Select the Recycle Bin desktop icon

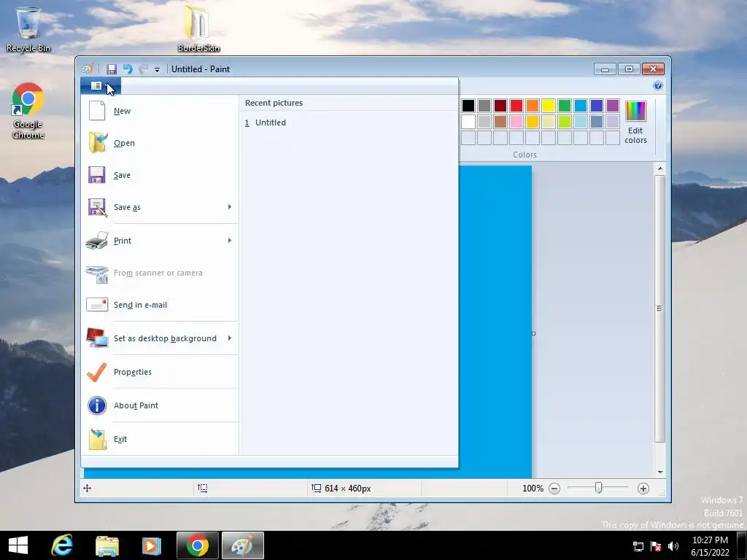point(28,28)
